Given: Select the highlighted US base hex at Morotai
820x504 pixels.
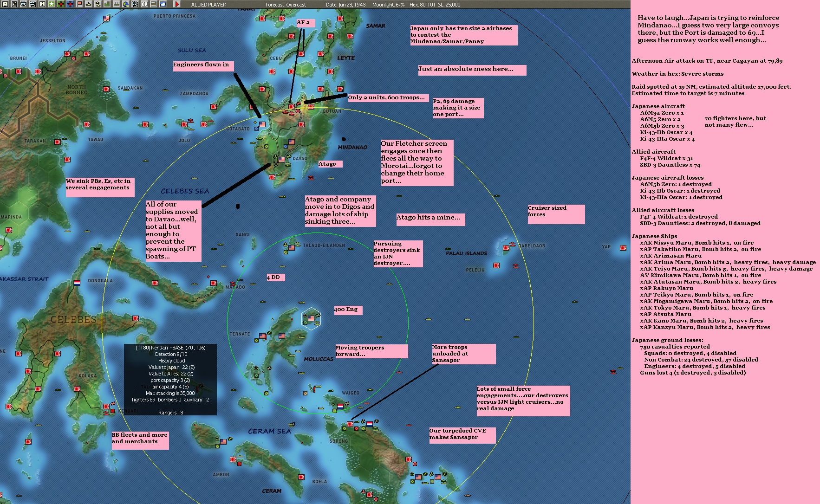Looking at the screenshot, I should (311, 317).
